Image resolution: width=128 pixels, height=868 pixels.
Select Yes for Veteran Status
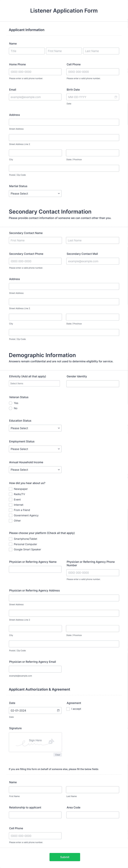coord(10,403)
